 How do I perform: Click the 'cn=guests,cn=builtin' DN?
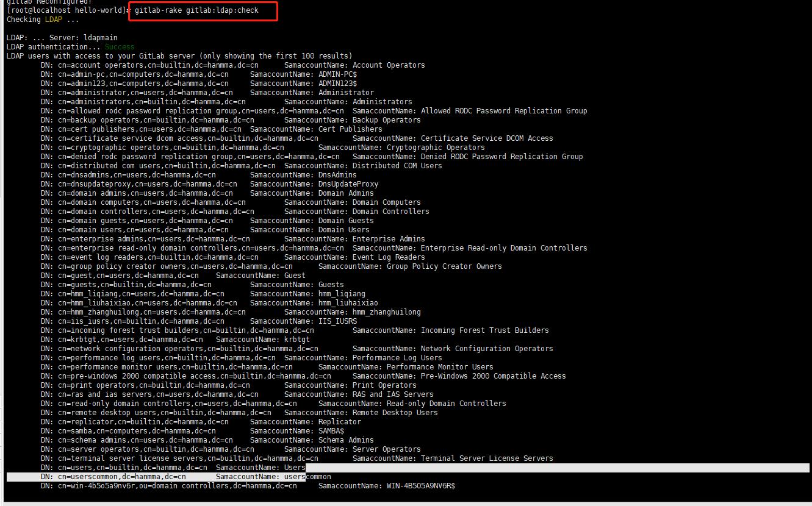135,285
